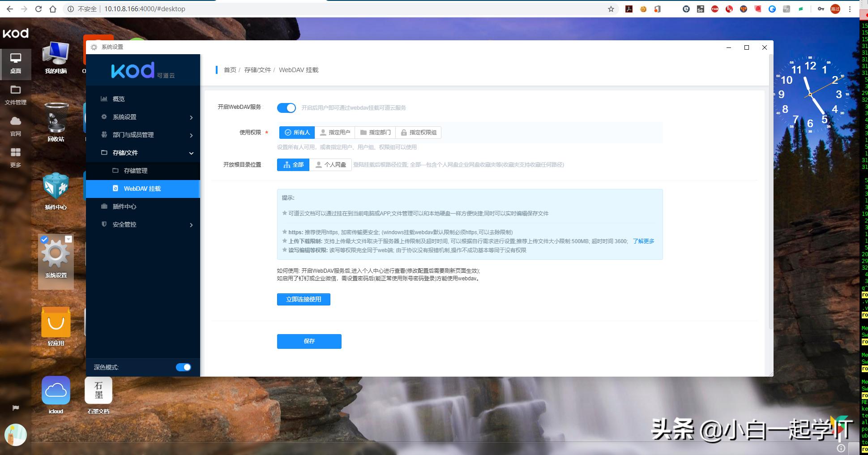Screen dimensions: 868x455
Task: Select 个人网盘 as root directory
Action: coord(331,164)
